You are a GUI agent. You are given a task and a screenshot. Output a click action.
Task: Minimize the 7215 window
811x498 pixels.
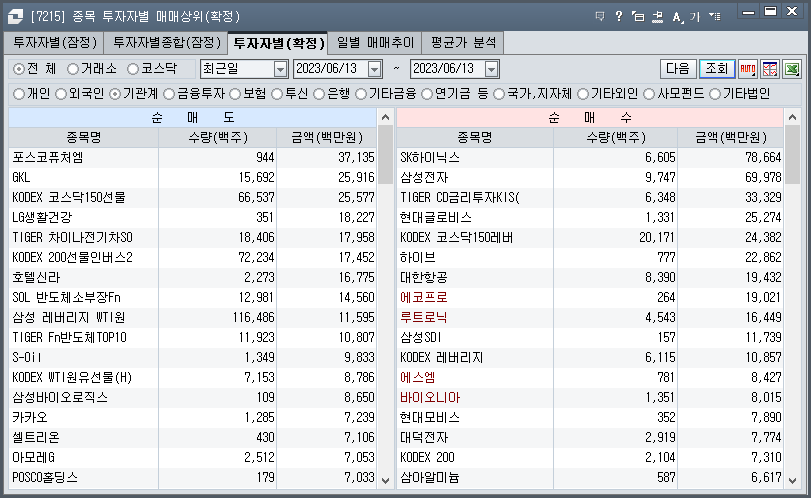click(748, 12)
